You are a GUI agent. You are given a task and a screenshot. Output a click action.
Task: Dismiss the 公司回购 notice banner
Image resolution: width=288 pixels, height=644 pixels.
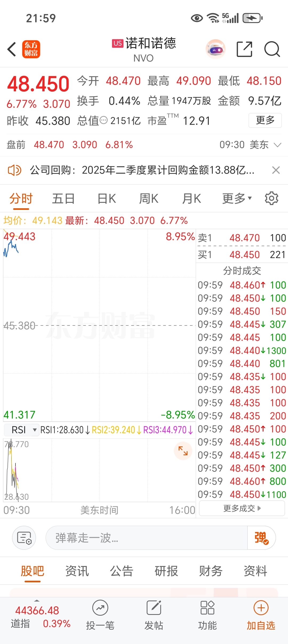tap(276, 170)
